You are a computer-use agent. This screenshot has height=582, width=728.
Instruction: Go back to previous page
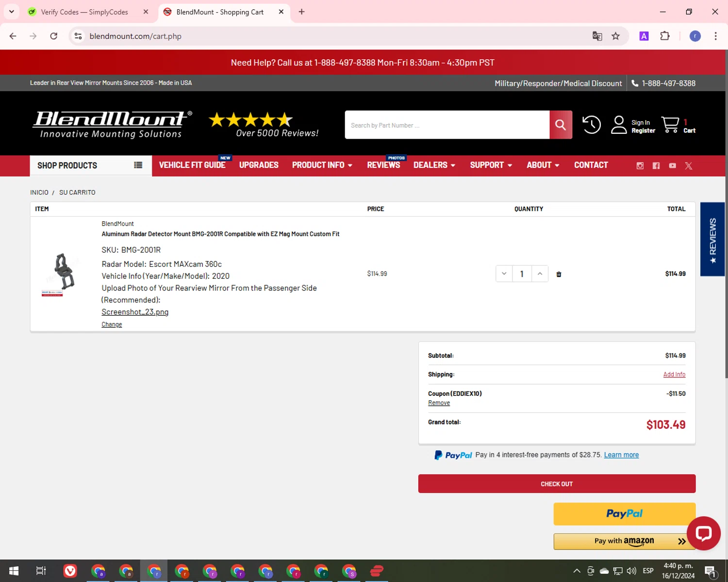13,36
